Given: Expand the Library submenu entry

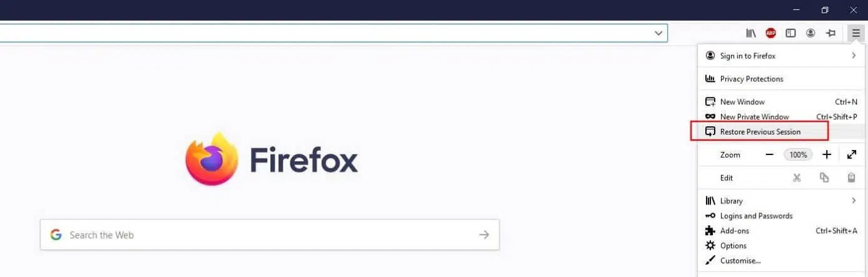Looking at the screenshot, I should pyautogui.click(x=780, y=201).
